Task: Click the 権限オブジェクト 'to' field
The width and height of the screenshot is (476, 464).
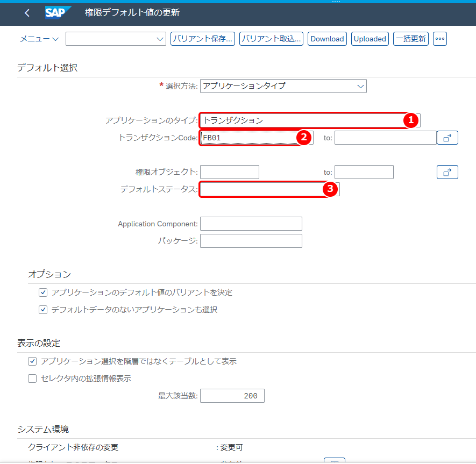Action: (x=364, y=172)
